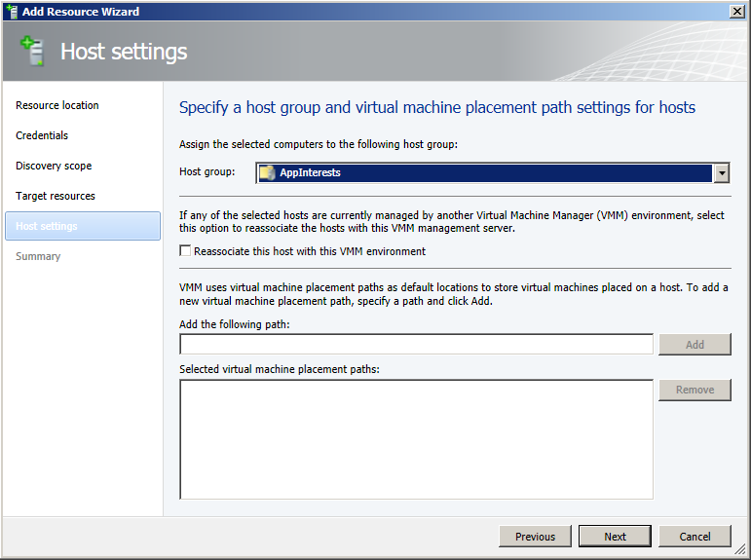Enable Reassociate this host with VMM environment
This screenshot has height=560, width=751.
pos(186,251)
